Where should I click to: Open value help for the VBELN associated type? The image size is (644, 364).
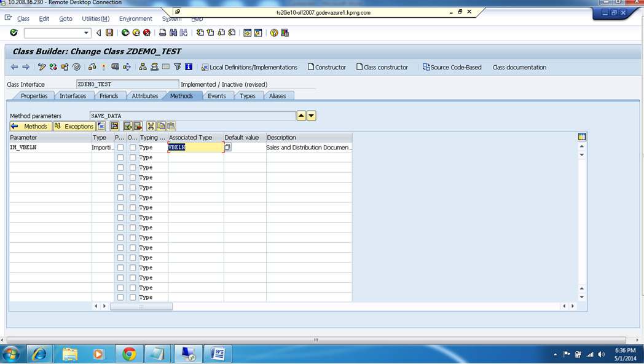227,148
